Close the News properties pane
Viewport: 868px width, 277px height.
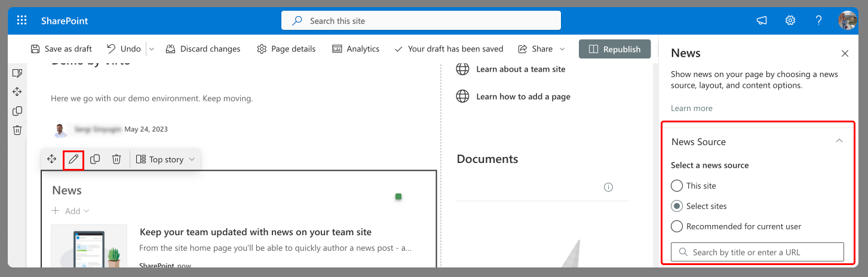tap(845, 53)
